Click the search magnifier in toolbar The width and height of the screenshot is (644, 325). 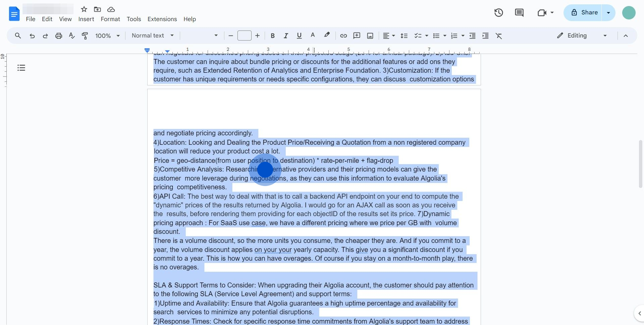(x=18, y=36)
